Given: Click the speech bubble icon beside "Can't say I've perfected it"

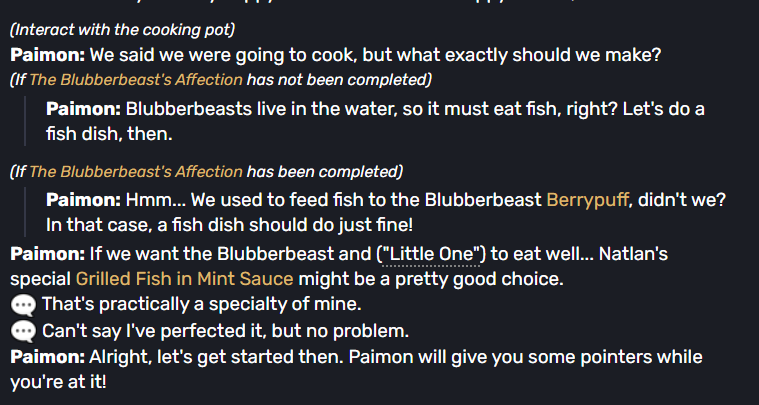Looking at the screenshot, I should click(x=23, y=332).
